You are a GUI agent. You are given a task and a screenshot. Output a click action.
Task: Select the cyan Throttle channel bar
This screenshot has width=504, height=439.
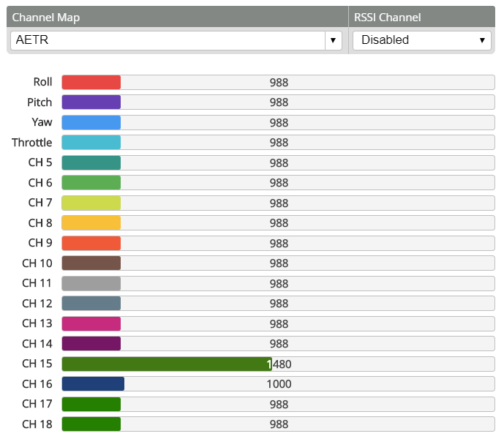click(x=91, y=143)
